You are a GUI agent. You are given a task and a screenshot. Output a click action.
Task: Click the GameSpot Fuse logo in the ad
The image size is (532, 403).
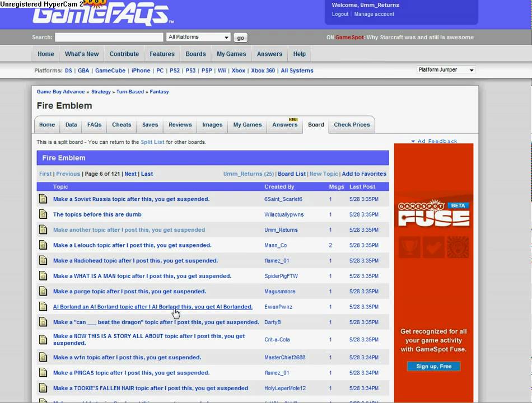(434, 213)
